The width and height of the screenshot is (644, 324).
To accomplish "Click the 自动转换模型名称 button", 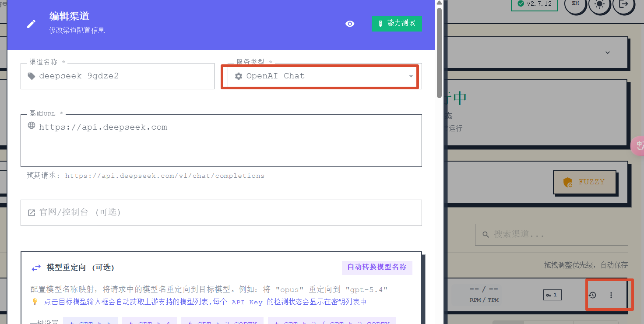I will [x=377, y=267].
